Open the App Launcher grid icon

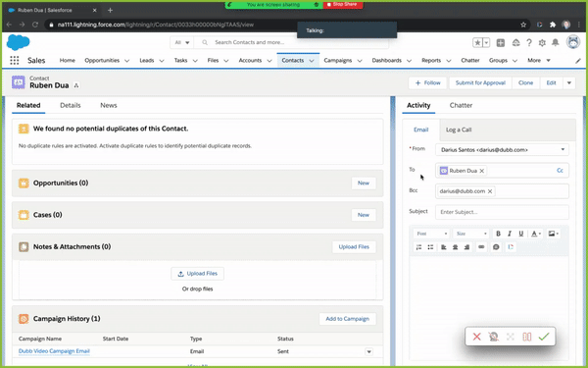[15, 60]
